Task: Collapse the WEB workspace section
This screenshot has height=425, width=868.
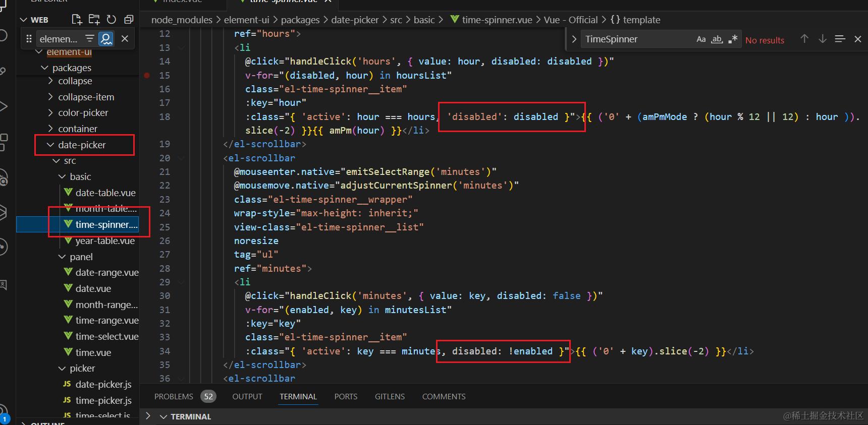Action: pos(23,20)
